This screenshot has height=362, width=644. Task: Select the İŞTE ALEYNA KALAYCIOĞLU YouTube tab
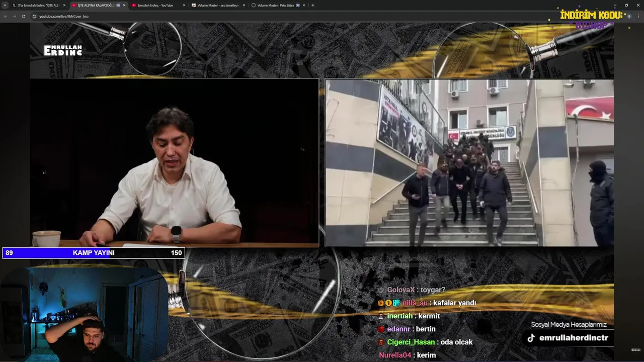tap(99, 5)
